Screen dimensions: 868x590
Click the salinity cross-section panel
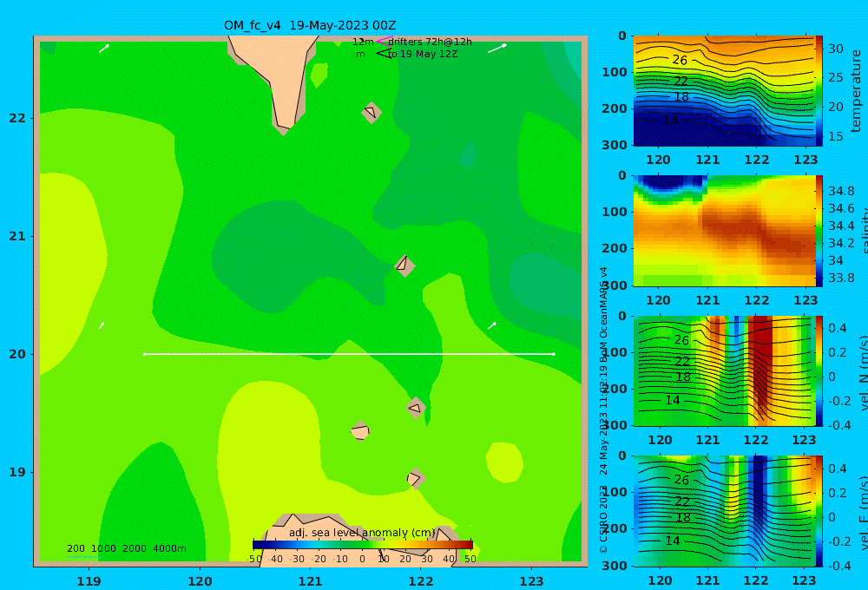pos(724,231)
